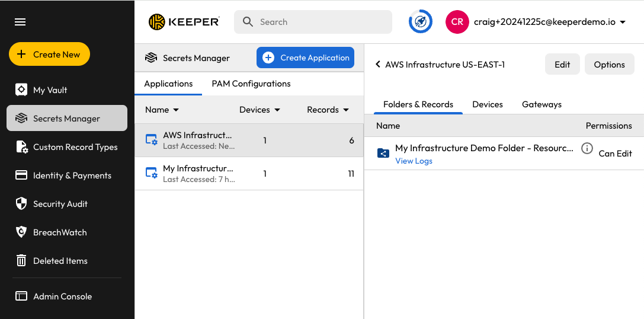
Task: Switch to the PAM Configurations tab
Action: (x=251, y=84)
